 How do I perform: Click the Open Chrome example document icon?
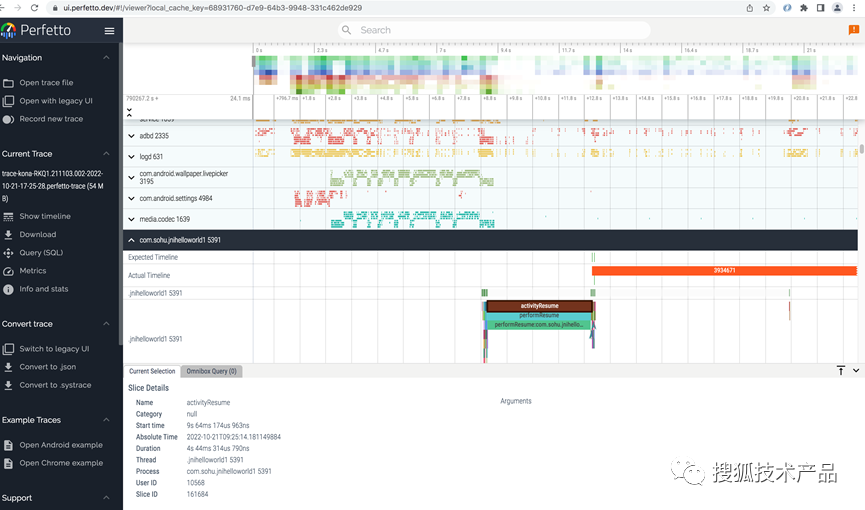point(8,463)
